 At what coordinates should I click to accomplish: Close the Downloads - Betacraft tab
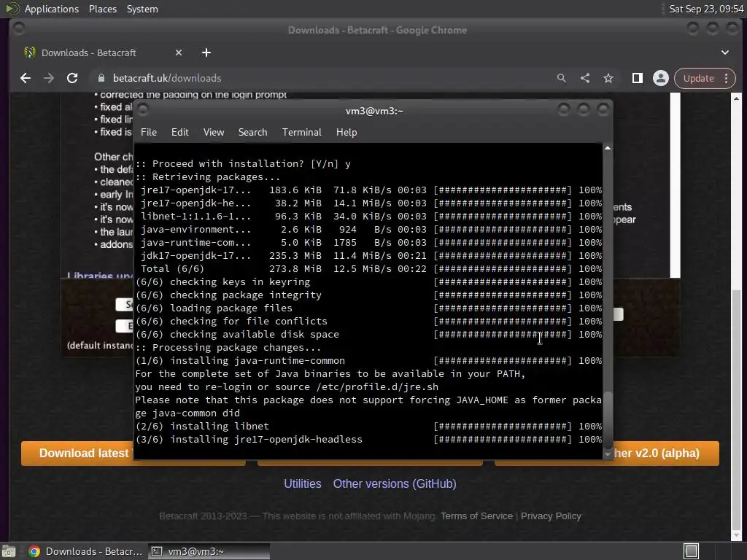click(179, 52)
